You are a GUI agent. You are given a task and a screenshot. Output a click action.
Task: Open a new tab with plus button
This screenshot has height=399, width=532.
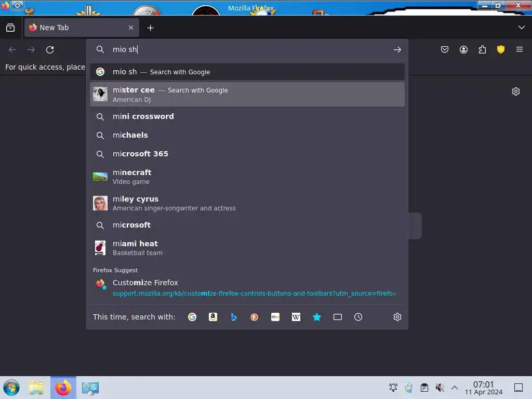coord(150,28)
